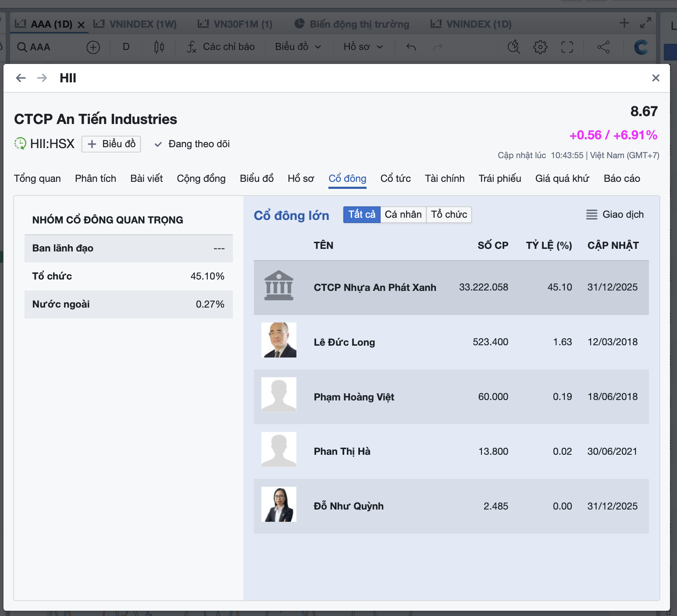Open the Cộng đồng tab
The height and width of the screenshot is (616, 677).
[201, 179]
